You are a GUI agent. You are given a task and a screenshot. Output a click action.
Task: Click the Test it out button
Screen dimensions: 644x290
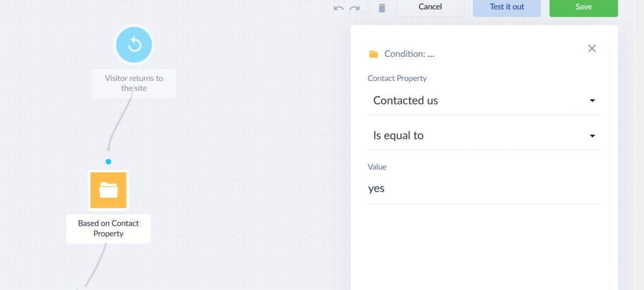[x=507, y=7]
